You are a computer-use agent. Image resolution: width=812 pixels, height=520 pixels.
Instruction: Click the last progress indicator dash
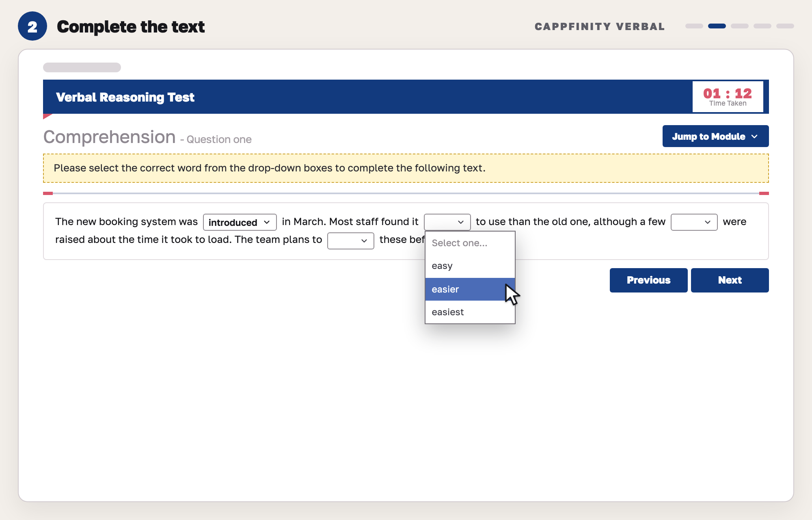coord(785,26)
